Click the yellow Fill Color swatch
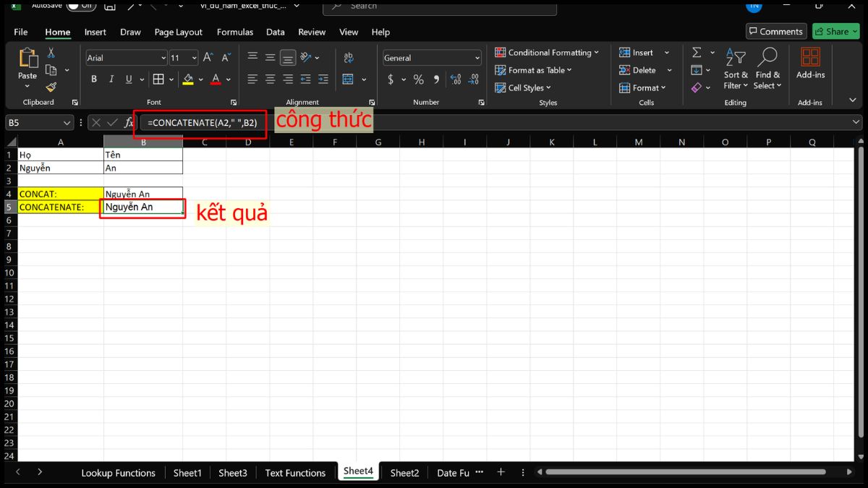The height and width of the screenshot is (488, 868). tap(188, 80)
